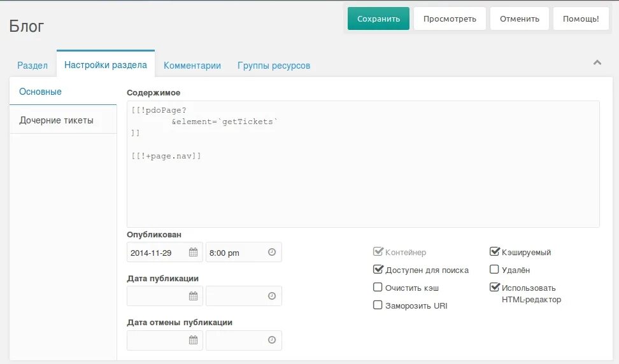Open clock icon under Дата отмены публикации
This screenshot has width=619, height=364.
click(271, 340)
